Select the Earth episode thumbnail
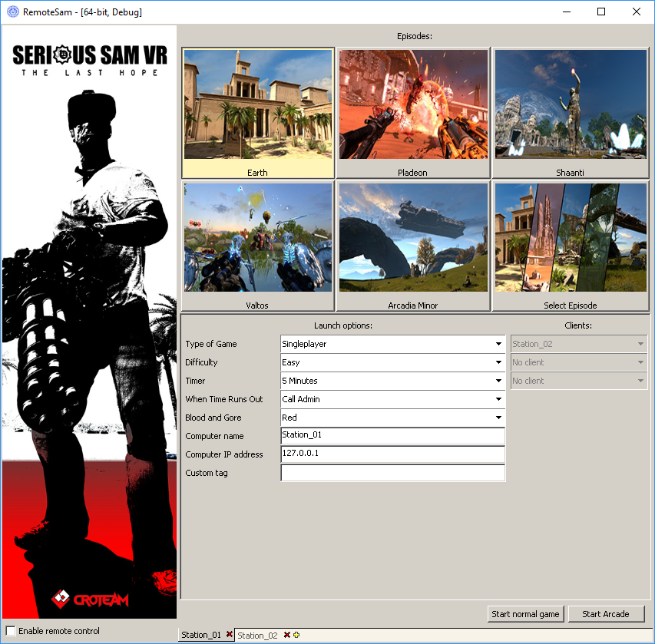Screen dimensions: 655x644 (258, 113)
